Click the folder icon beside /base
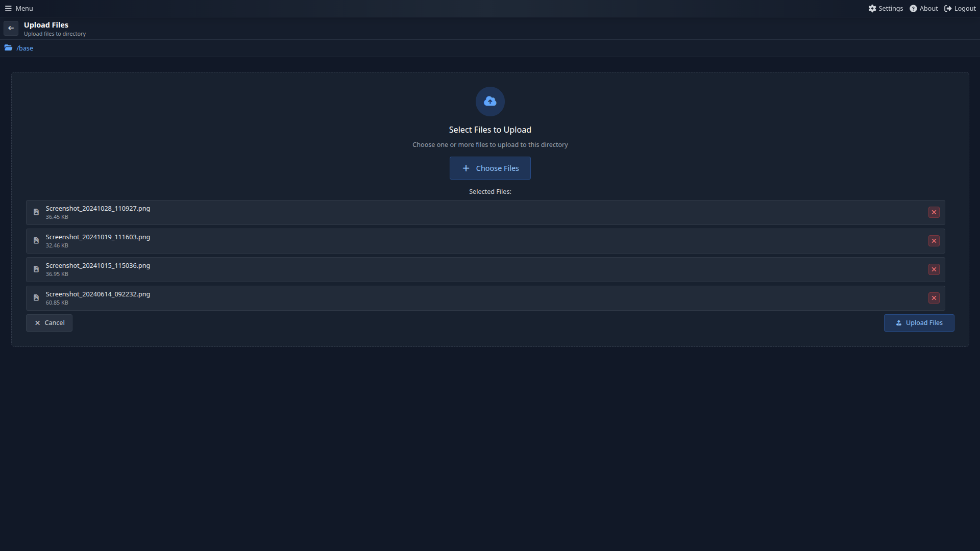This screenshot has height=551, width=980. coord(8,48)
